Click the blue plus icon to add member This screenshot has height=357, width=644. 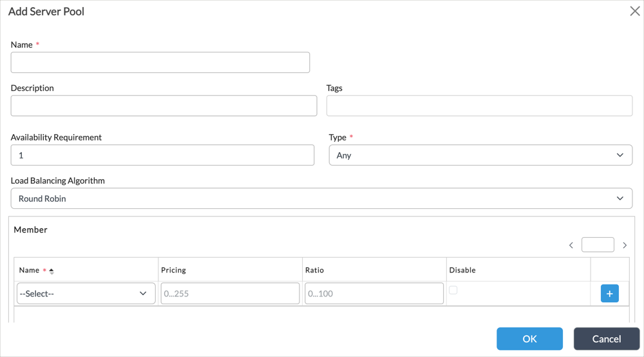pyautogui.click(x=609, y=293)
